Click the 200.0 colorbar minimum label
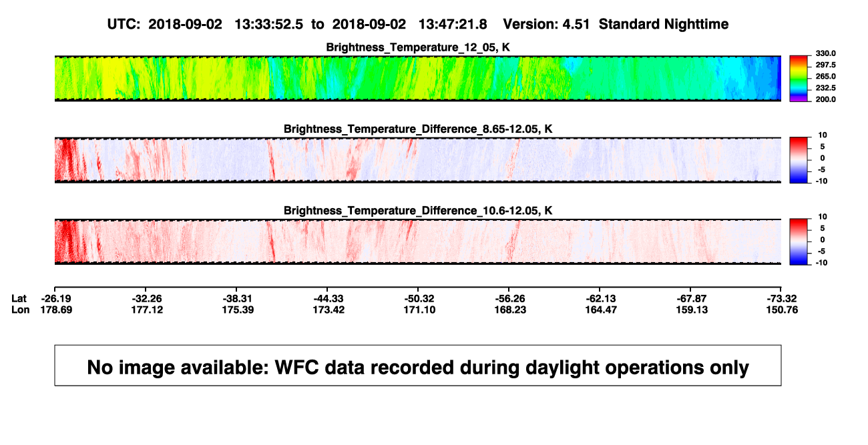Screen dimensions: 868x445 [825, 99]
